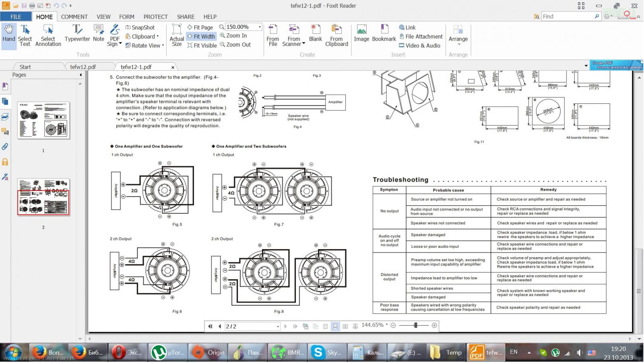Click the Print icon in quick toolbar
Image resolution: width=644 pixels, height=363 pixels.
(x=32, y=6)
